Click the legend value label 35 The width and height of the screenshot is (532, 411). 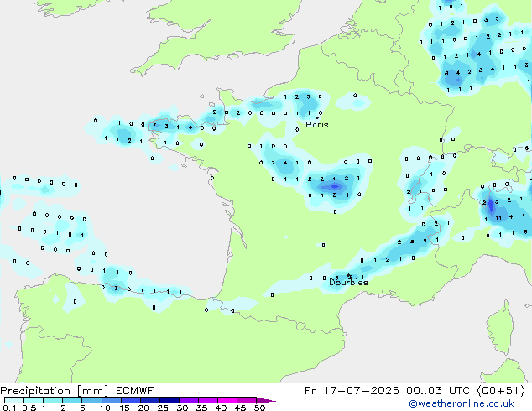201,408
